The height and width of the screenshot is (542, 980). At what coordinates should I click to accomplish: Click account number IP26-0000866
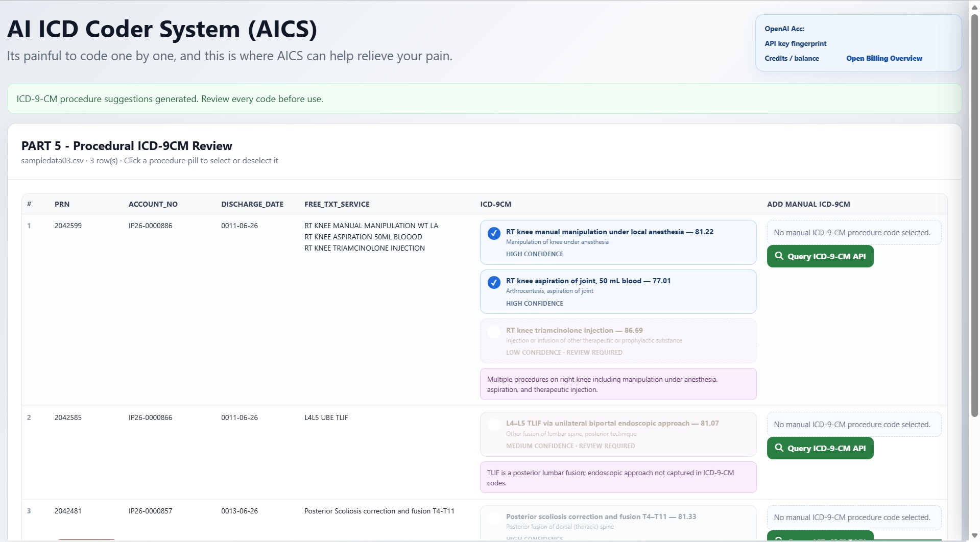pyautogui.click(x=150, y=417)
